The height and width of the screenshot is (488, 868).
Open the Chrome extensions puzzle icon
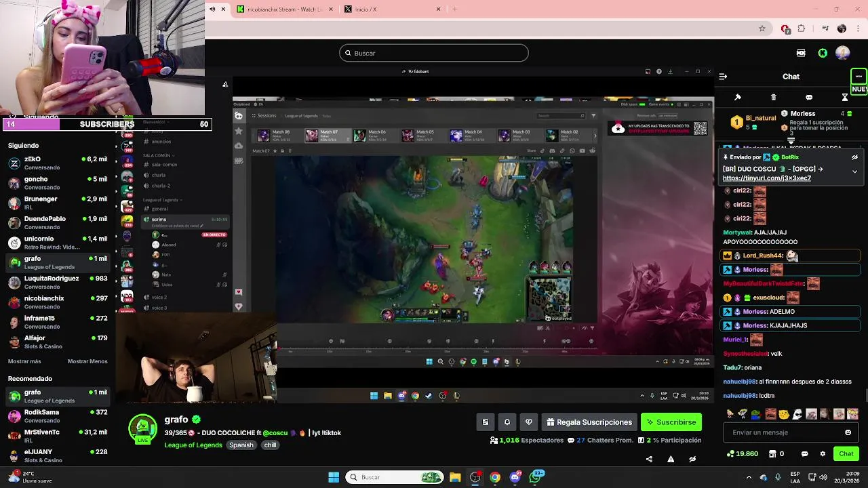click(802, 28)
